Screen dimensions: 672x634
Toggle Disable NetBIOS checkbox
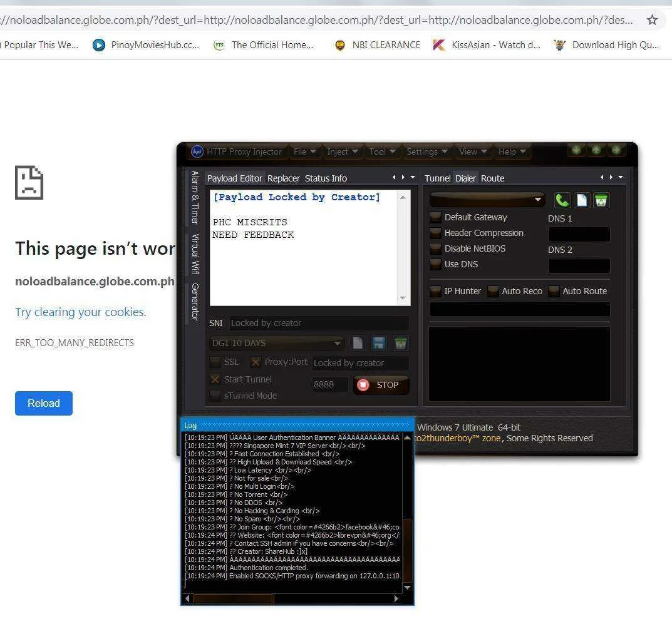point(435,248)
